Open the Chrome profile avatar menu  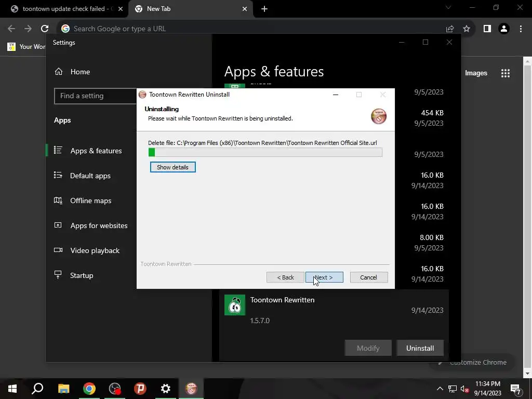click(504, 29)
